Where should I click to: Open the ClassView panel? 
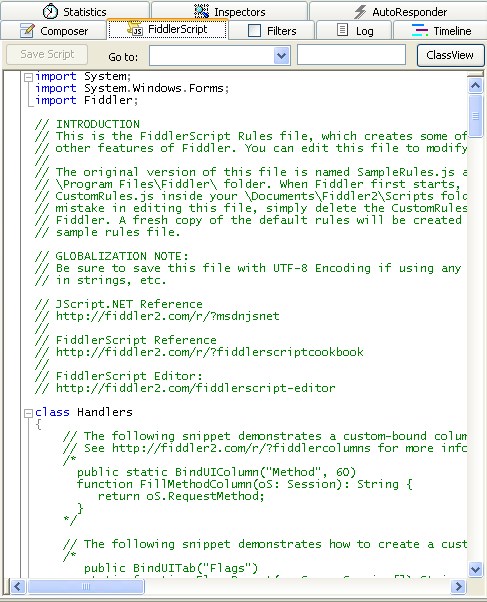[x=450, y=55]
